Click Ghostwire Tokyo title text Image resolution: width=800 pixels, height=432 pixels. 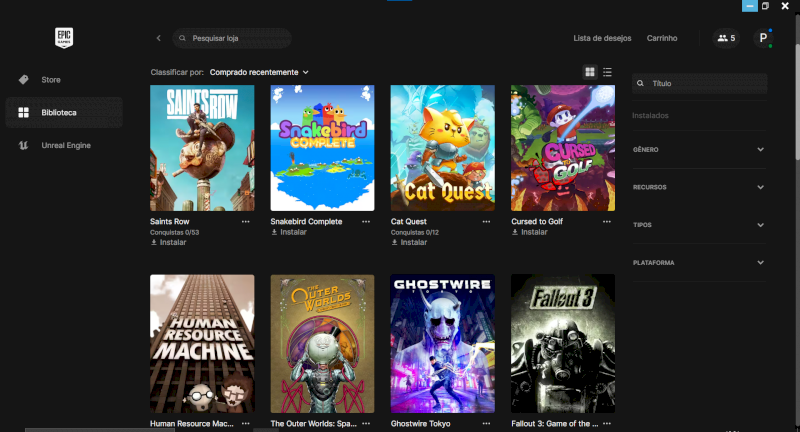click(420, 423)
